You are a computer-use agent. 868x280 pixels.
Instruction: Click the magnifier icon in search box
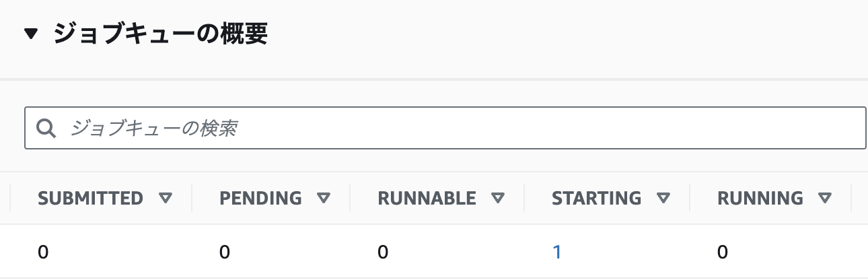(x=46, y=128)
